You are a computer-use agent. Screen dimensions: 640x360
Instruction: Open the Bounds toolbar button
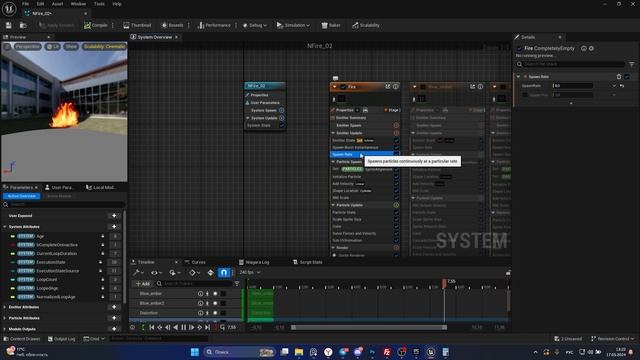172,25
